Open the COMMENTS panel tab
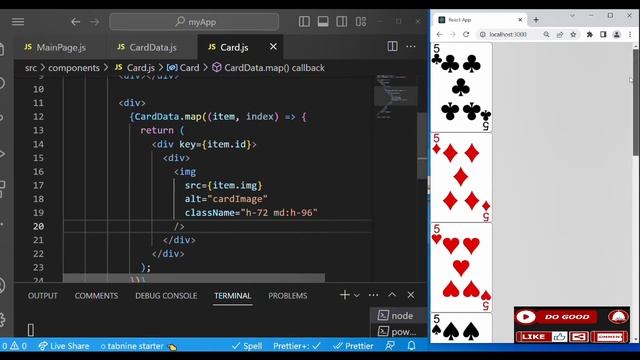Image resolution: width=640 pixels, height=360 pixels. pyautogui.click(x=96, y=296)
